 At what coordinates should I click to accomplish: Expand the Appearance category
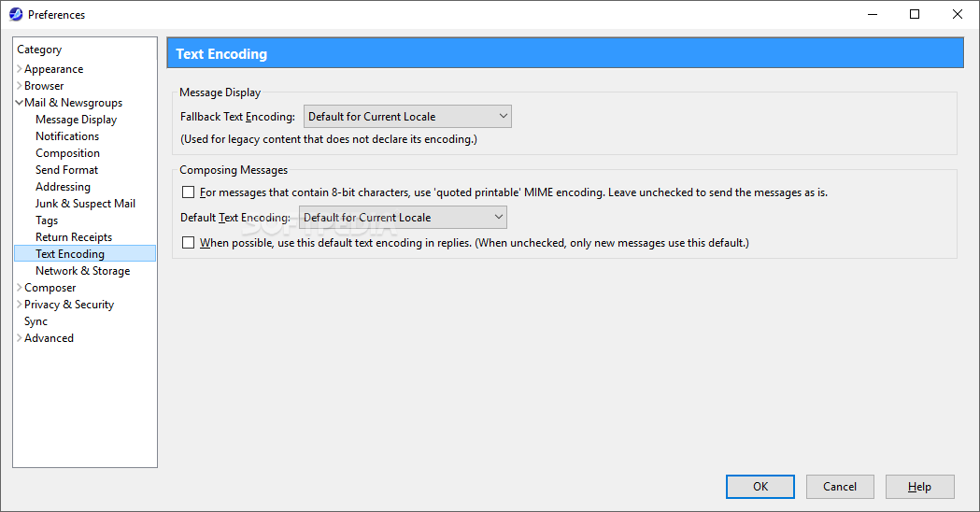point(20,69)
